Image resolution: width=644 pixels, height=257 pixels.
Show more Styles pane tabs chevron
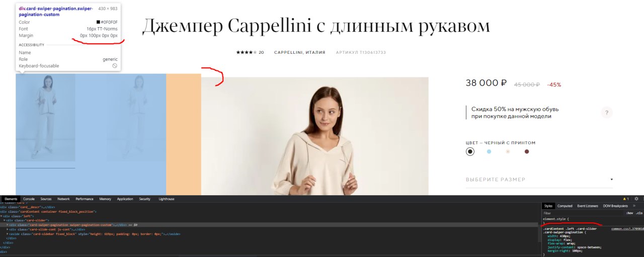tap(634, 206)
